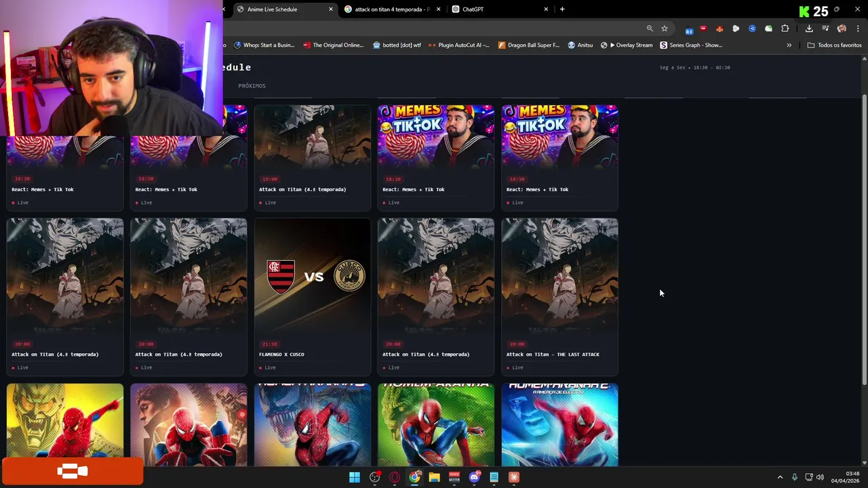The image size is (868, 488).
Task: Click the Seg a Sex 18:30 - 02:30 text
Action: coord(694,68)
